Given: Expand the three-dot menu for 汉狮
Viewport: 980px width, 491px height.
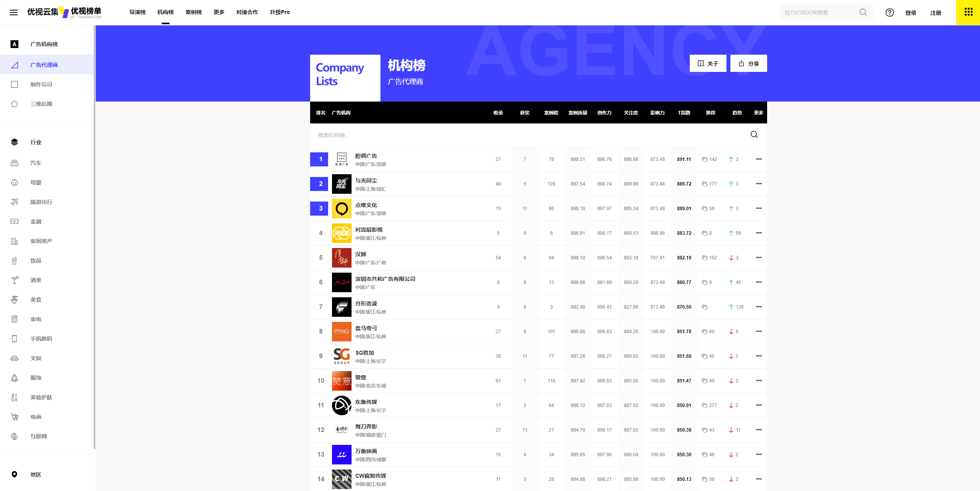Looking at the screenshot, I should [x=759, y=257].
